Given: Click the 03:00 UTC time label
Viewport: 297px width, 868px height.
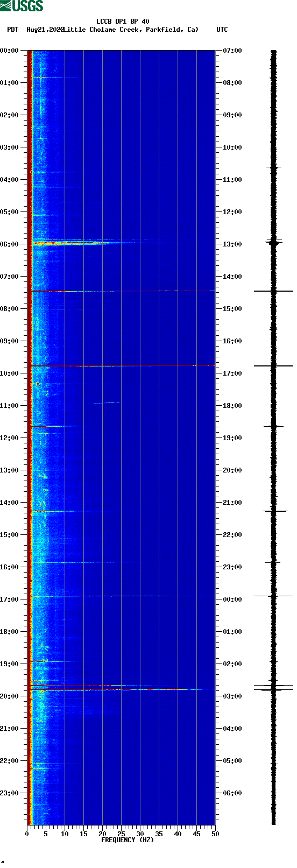Looking at the screenshot, I should pyautogui.click(x=232, y=696).
